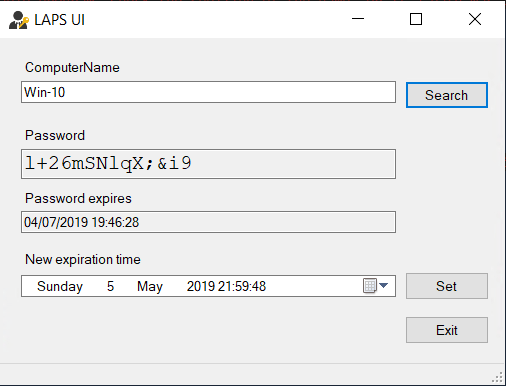Close the LAPS UI window
The image size is (506, 386).
coord(475,19)
